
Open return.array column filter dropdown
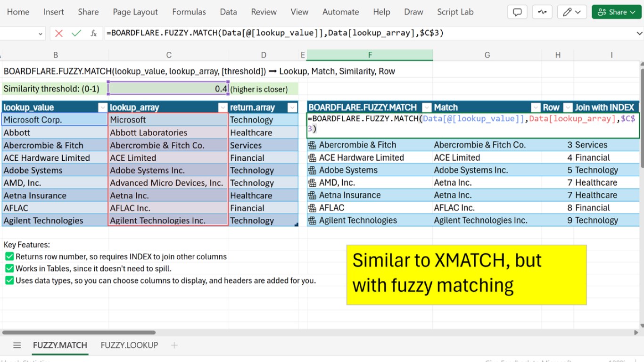tap(292, 107)
